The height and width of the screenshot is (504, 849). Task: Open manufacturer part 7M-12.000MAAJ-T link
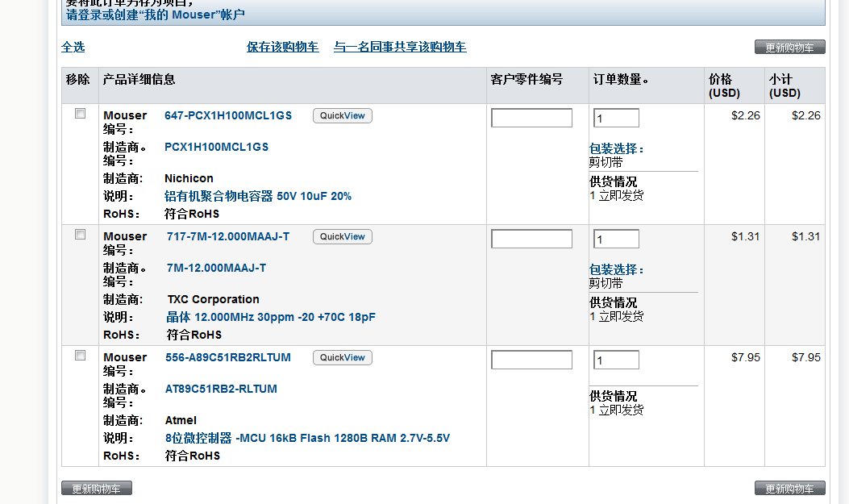point(217,268)
